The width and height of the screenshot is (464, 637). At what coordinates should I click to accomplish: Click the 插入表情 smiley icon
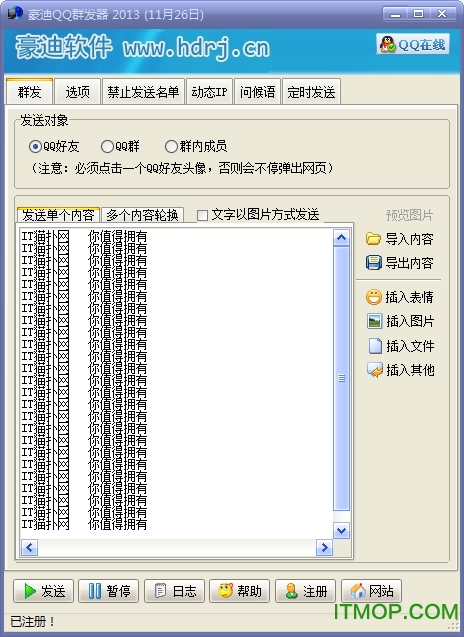tap(373, 297)
